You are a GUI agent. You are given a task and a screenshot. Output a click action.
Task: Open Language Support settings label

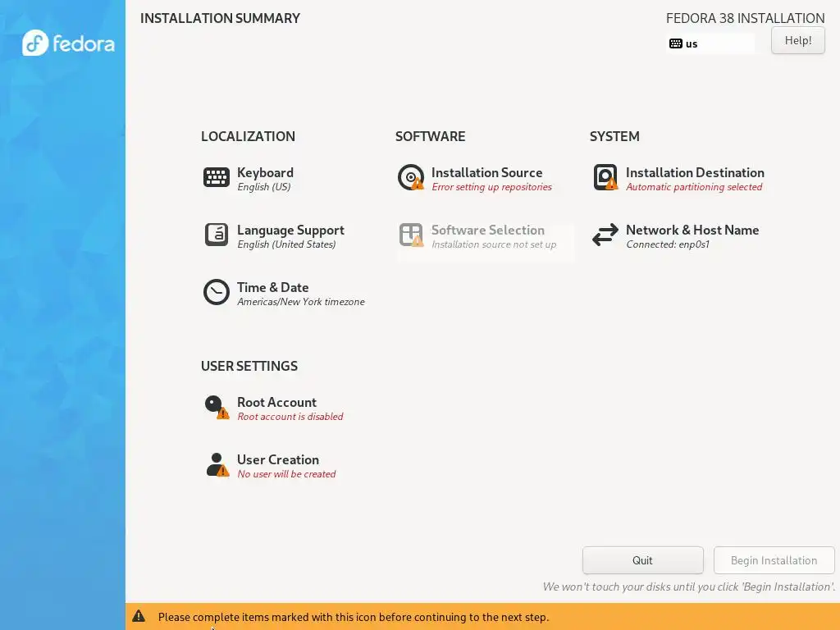tap(290, 230)
